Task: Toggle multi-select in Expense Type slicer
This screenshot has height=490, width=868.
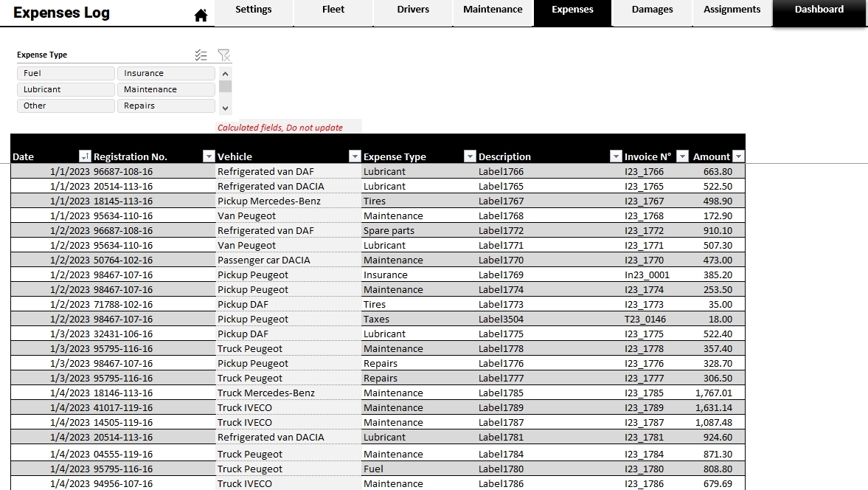Action: click(201, 55)
